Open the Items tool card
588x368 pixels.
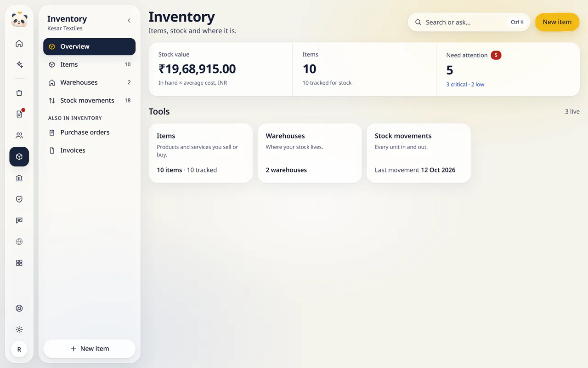[x=201, y=153]
